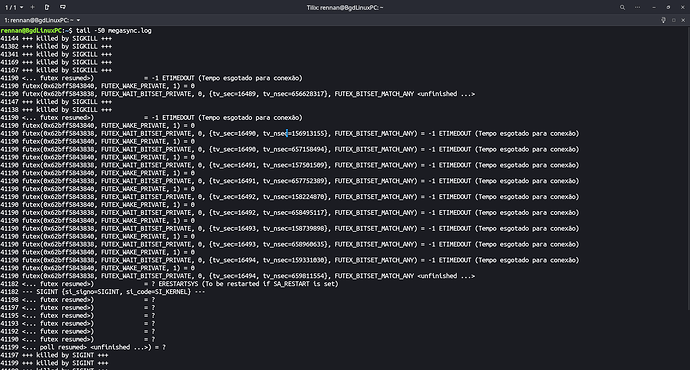The image size is (690, 370).
Task: Restore the Tilix window size
Action: [668, 7]
